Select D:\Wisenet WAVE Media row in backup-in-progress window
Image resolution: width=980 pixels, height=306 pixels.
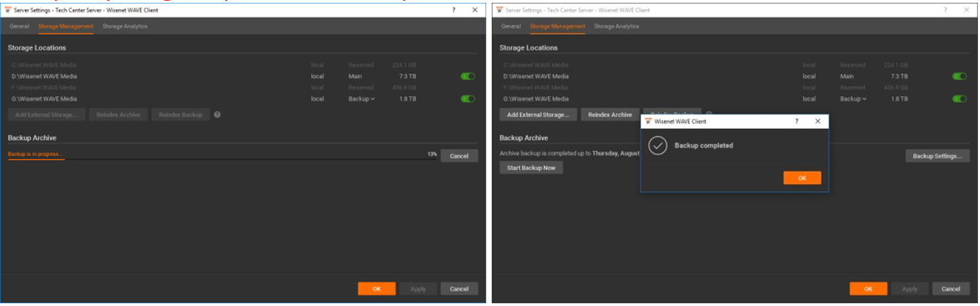click(242, 76)
